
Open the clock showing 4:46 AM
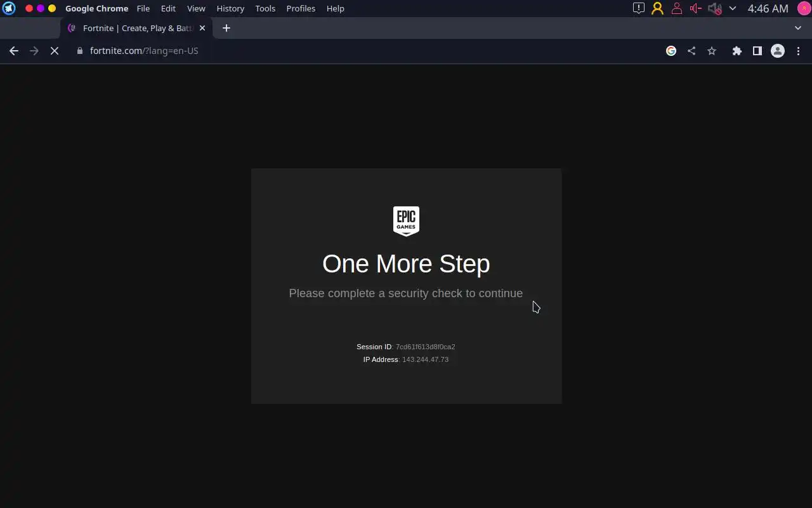pyautogui.click(x=768, y=8)
